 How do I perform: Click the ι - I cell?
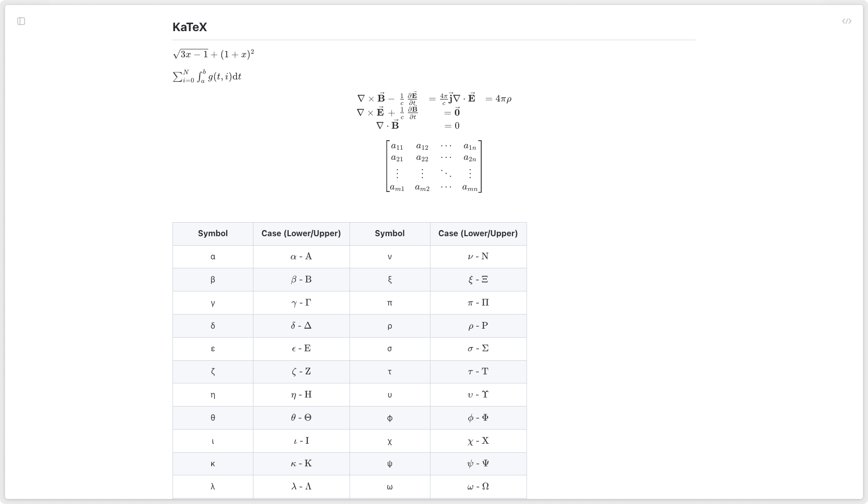[301, 441]
